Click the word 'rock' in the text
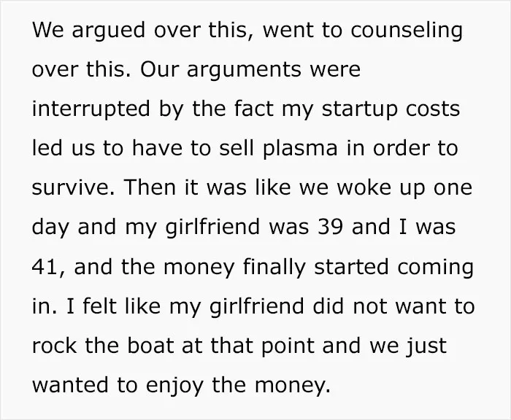This screenshot has width=511, height=420. 54,345
